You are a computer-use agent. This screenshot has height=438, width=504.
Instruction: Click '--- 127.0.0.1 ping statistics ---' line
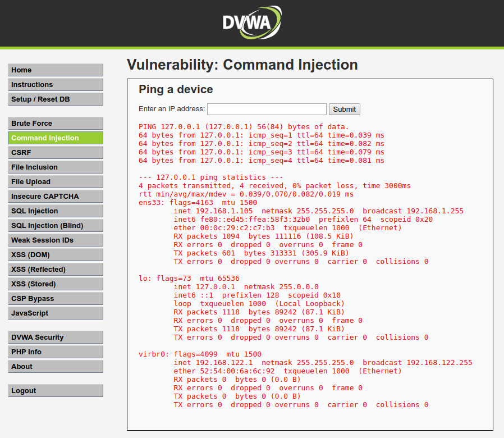pos(211,177)
